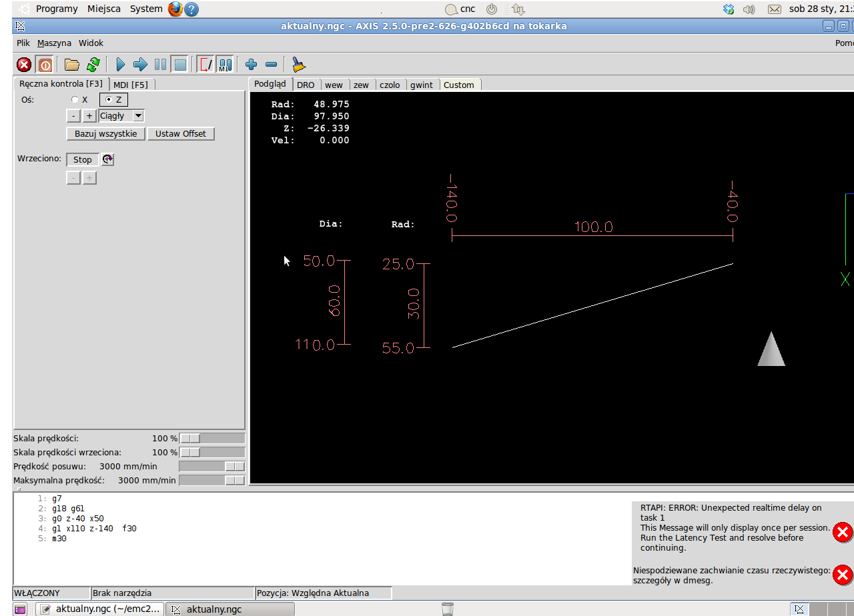Select X axis radio button
854x616 pixels.
(80, 99)
